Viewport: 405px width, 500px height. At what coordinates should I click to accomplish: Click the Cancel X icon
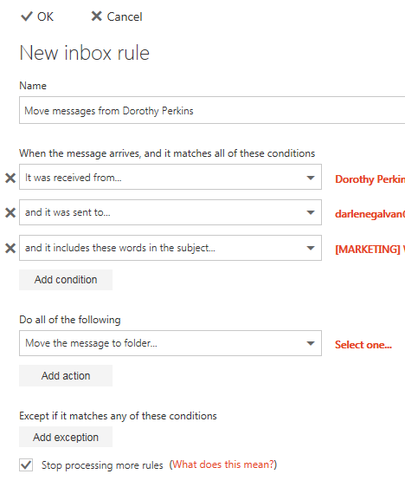pyautogui.click(x=96, y=16)
